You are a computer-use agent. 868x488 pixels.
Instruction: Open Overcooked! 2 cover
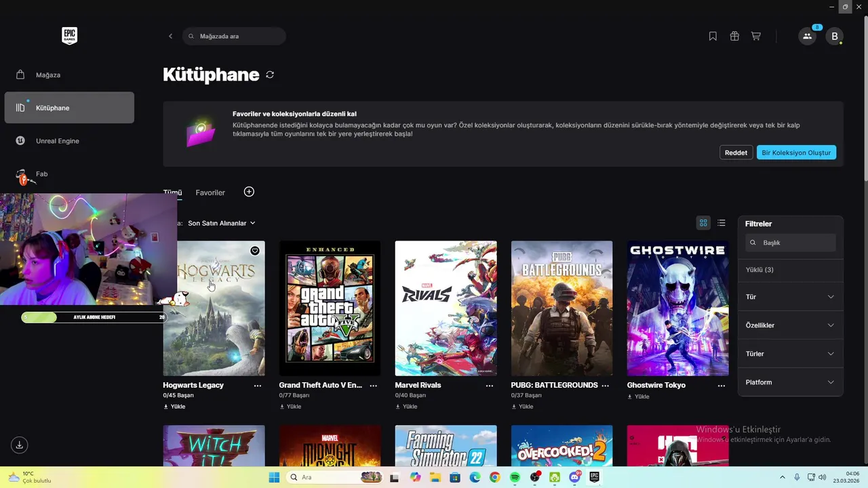coord(561,446)
